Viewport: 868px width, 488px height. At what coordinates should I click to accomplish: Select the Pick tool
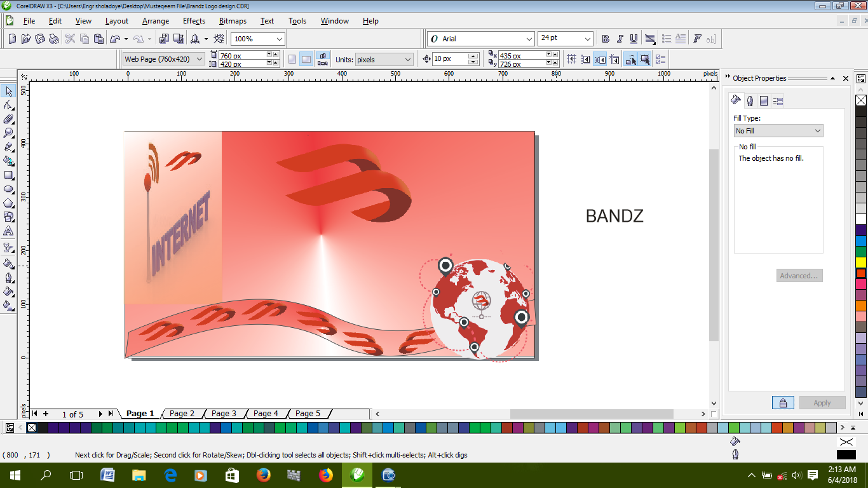click(8, 91)
